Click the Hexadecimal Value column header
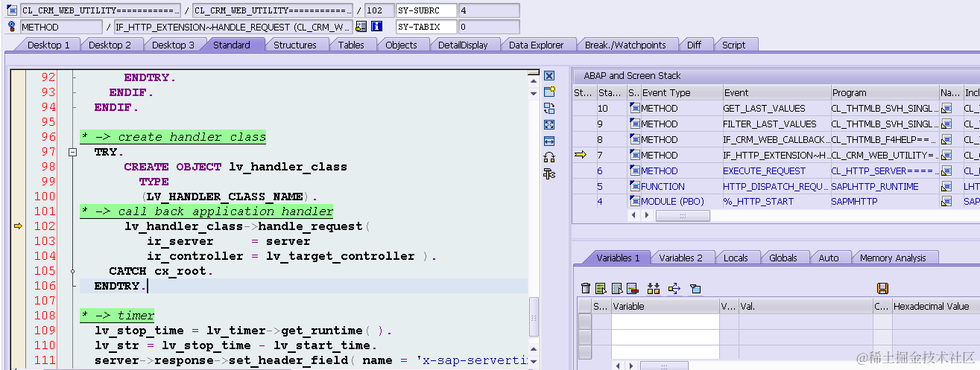 pos(936,306)
